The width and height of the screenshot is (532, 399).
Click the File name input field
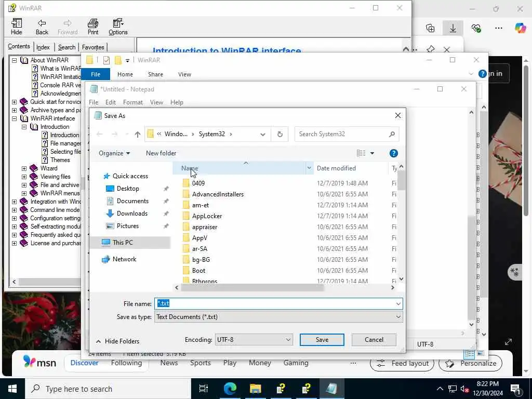coord(278,303)
